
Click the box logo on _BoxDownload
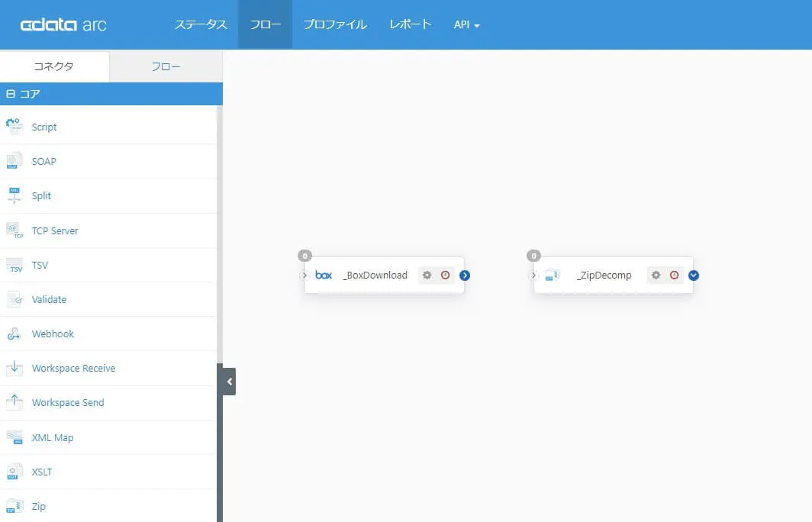click(x=324, y=275)
